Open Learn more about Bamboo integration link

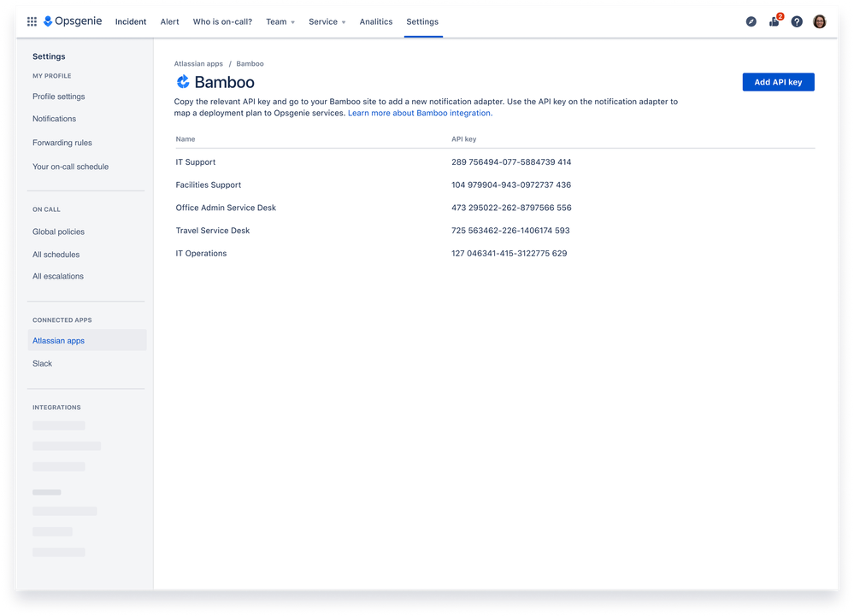click(420, 113)
